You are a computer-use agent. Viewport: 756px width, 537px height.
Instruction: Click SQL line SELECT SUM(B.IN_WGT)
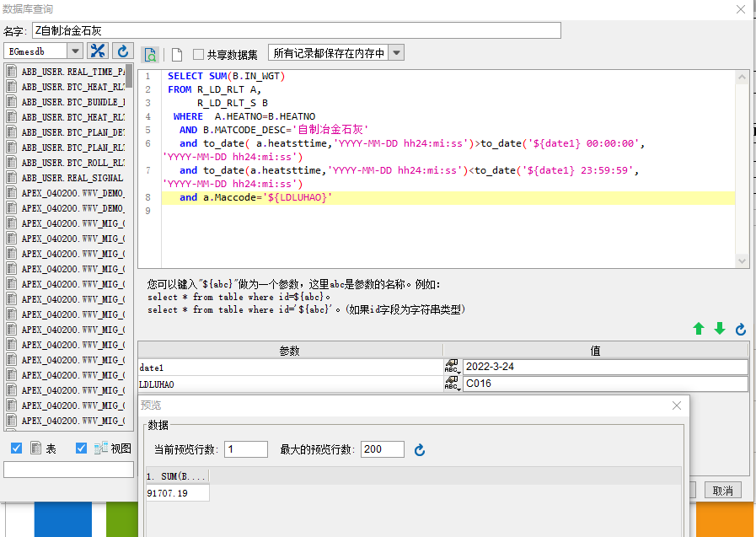point(227,76)
